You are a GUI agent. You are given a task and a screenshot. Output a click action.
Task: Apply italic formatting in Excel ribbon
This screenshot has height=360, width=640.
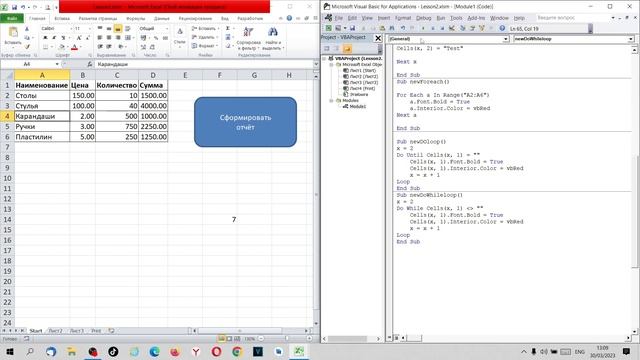(x=54, y=38)
